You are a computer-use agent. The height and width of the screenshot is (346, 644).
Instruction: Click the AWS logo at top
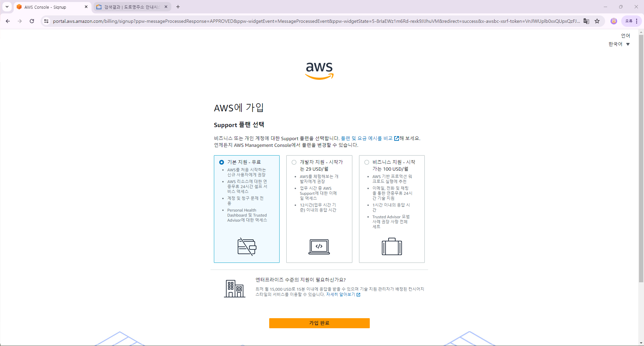pyautogui.click(x=319, y=71)
